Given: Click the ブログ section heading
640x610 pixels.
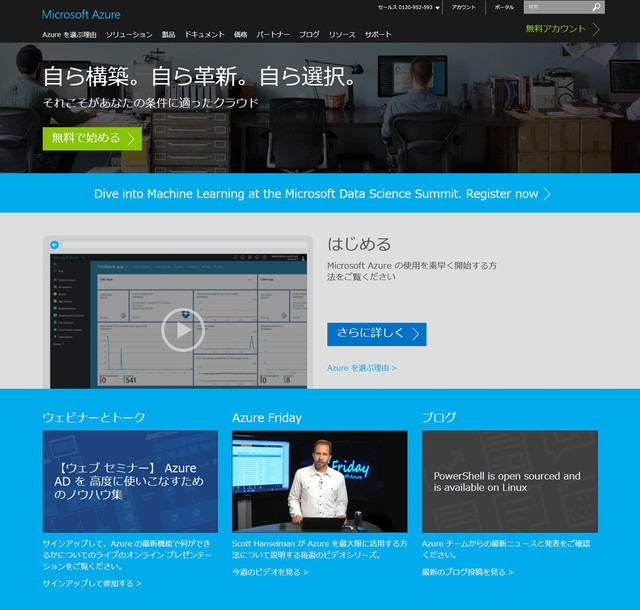Looking at the screenshot, I should pos(439,417).
